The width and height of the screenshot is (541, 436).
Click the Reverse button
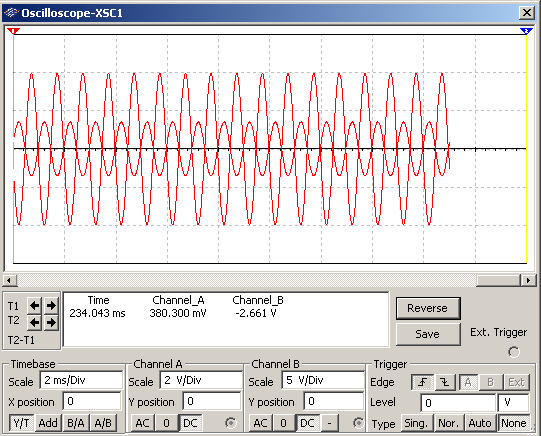[428, 308]
